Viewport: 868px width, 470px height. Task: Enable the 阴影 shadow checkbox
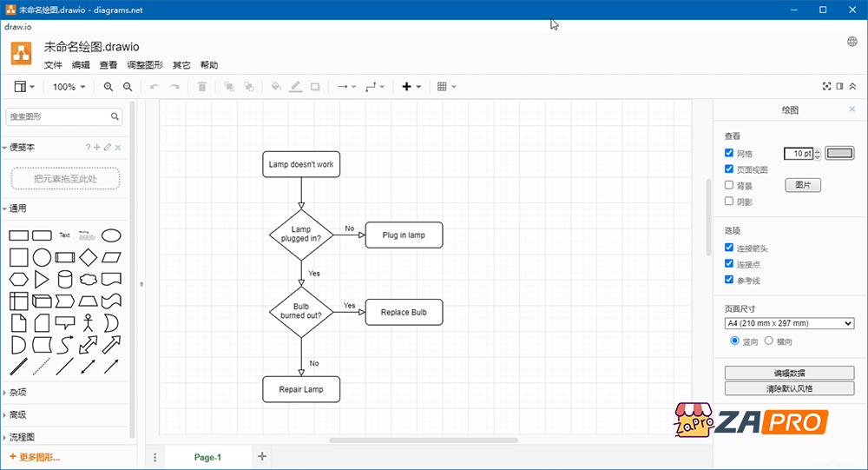729,202
